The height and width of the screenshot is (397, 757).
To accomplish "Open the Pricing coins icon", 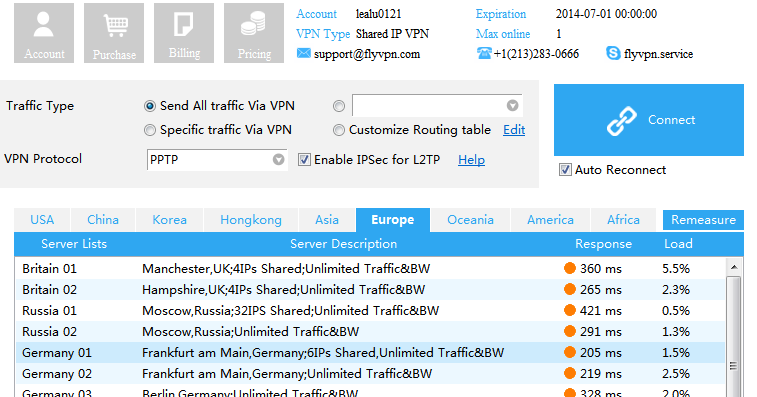I will click(254, 33).
